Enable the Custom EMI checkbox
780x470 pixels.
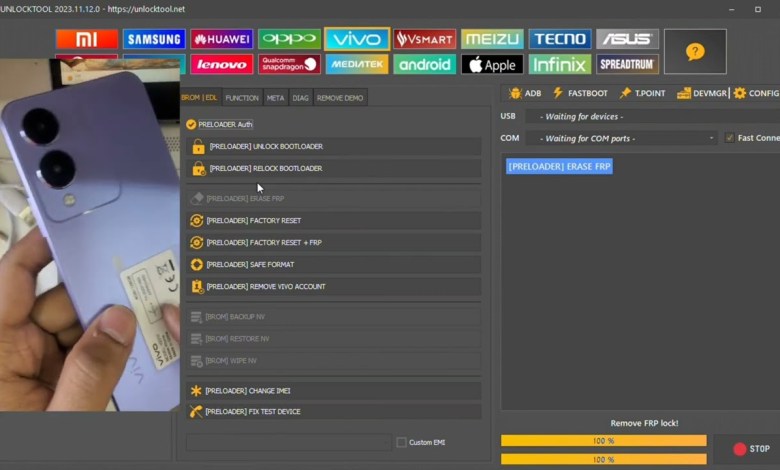[x=401, y=442]
